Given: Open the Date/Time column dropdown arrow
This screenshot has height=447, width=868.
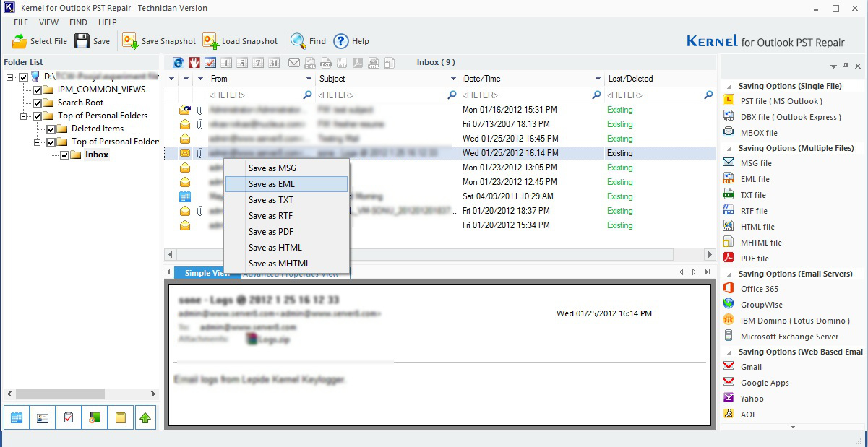Looking at the screenshot, I should pos(598,79).
